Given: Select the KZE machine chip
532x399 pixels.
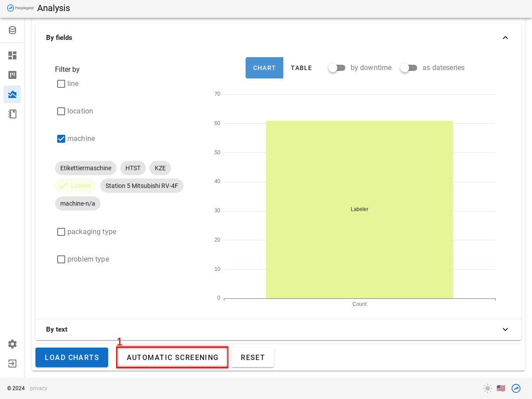Looking at the screenshot, I should (160, 168).
